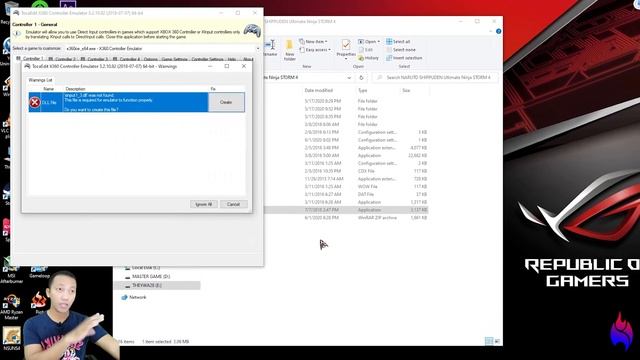Select the CDX File row in file list

[346, 171]
